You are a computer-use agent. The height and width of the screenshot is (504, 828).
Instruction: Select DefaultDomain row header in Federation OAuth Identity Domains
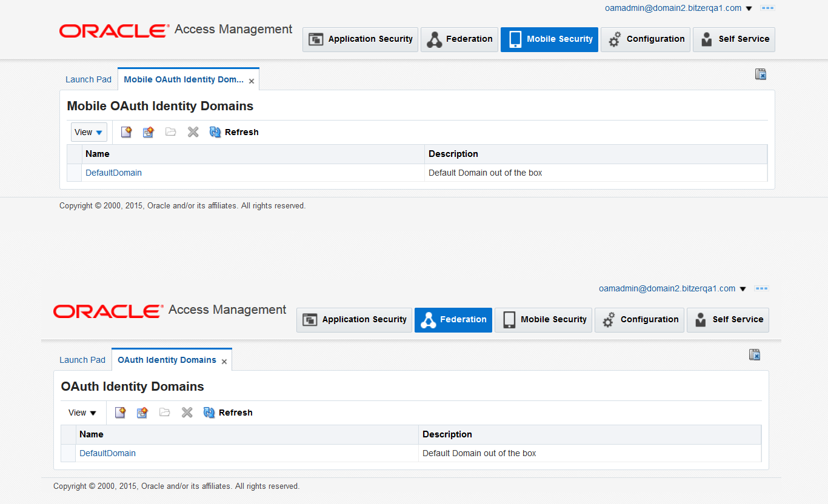coord(68,453)
